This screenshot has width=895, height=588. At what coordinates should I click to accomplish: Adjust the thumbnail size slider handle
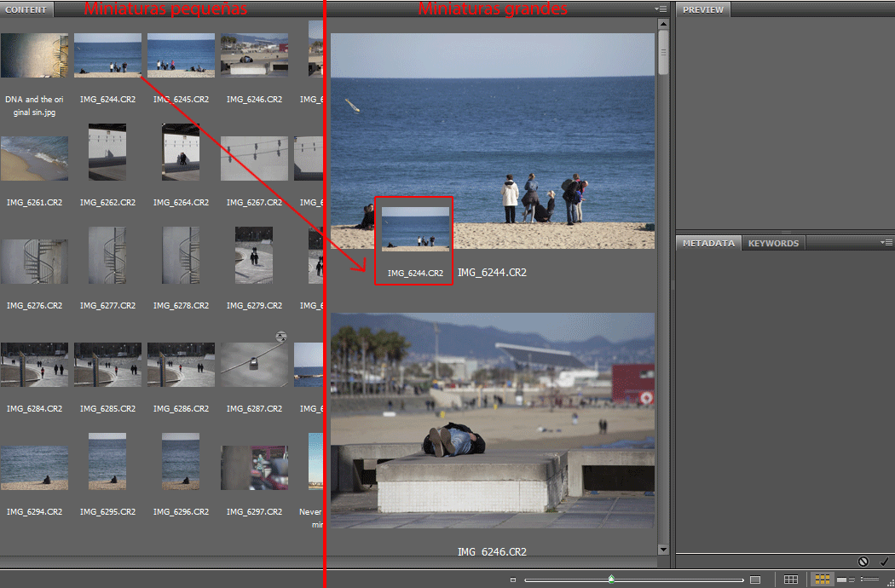pyautogui.click(x=611, y=579)
